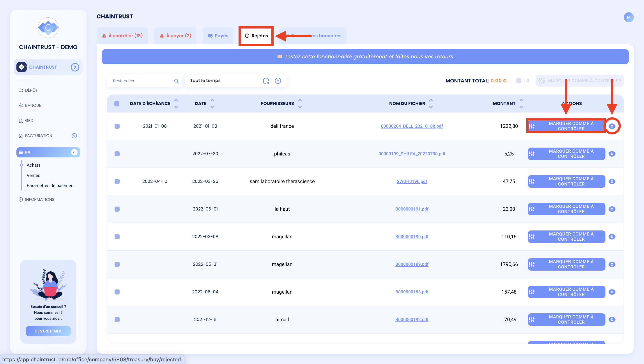Open file SWUH0196.pdf
This screenshot has width=644, height=364.
[x=412, y=181]
